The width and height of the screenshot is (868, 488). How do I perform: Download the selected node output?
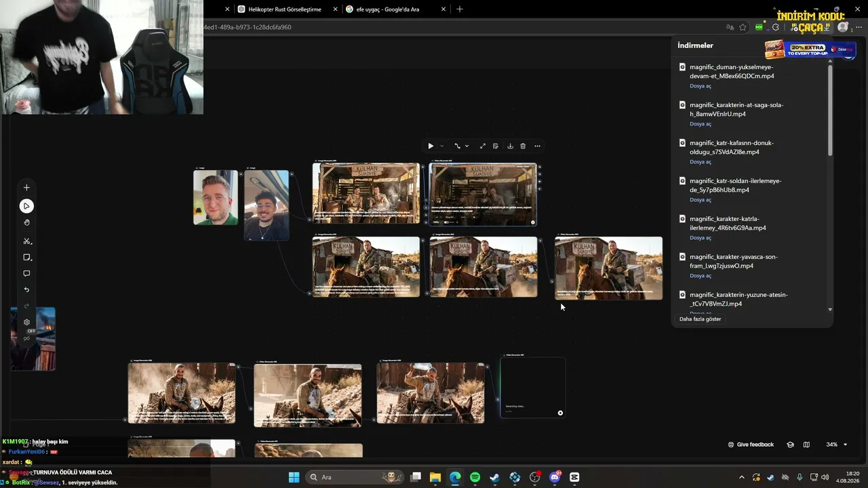click(x=510, y=146)
